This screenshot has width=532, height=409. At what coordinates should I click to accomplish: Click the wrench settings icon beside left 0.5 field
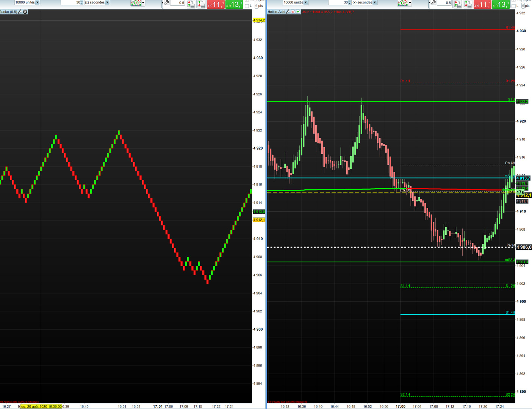(167, 3)
